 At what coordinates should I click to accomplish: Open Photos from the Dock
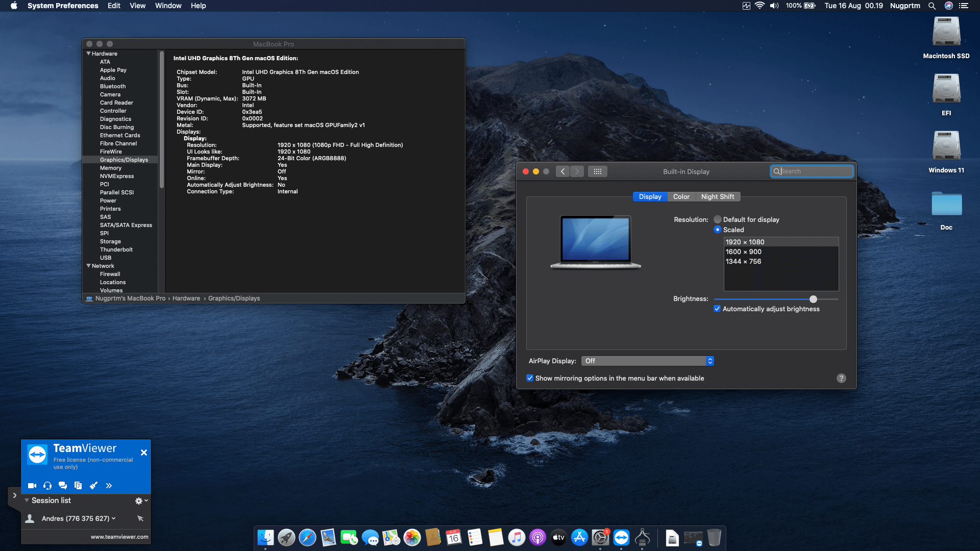pyautogui.click(x=412, y=538)
